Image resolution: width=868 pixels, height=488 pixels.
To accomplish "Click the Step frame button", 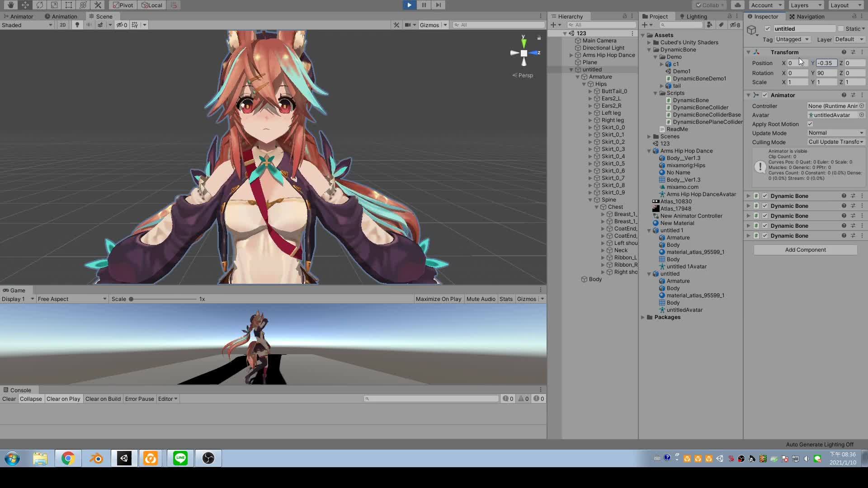I will coord(438,5).
